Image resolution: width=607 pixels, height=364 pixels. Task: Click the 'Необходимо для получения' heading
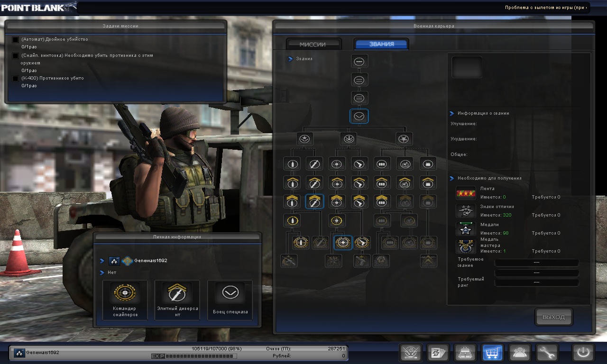[x=489, y=178]
